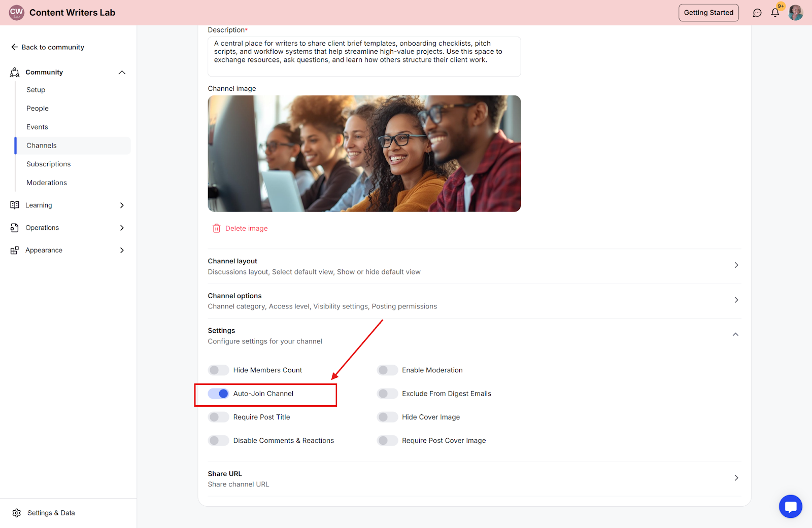The width and height of the screenshot is (812, 528).
Task: Go to People page
Action: (38, 109)
